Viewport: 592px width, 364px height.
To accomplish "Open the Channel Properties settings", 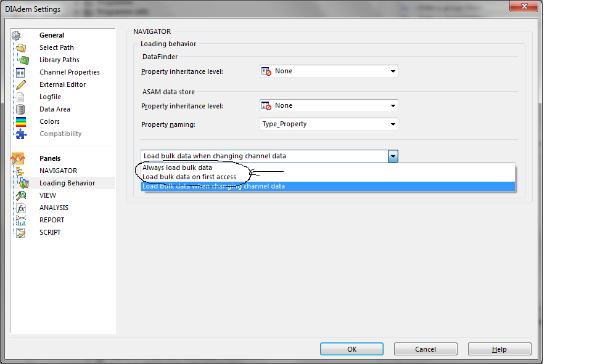I will tap(70, 72).
